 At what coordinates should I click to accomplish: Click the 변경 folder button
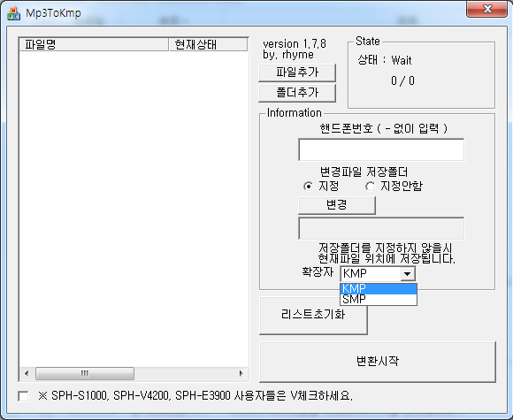[337, 205]
